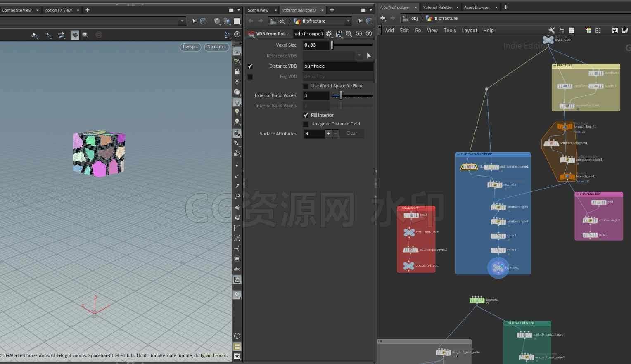Open the Persp view dropdown
The height and width of the screenshot is (364, 631).
(x=190, y=47)
